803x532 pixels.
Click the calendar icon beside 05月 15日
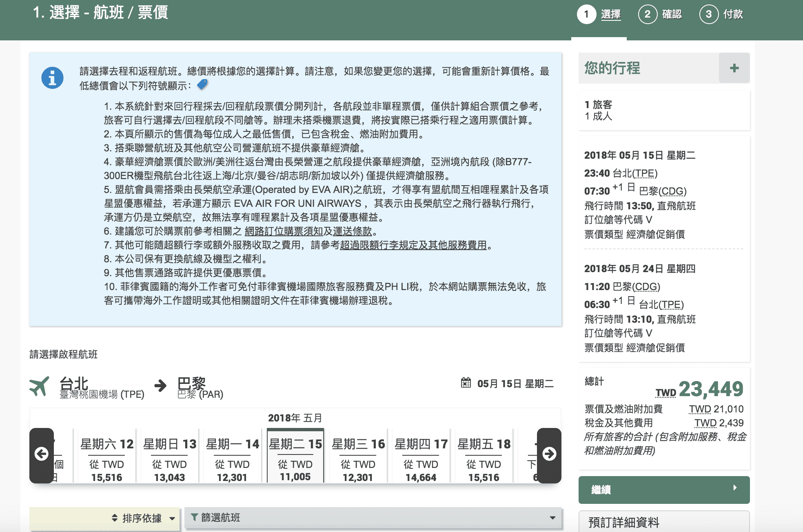[x=466, y=383]
